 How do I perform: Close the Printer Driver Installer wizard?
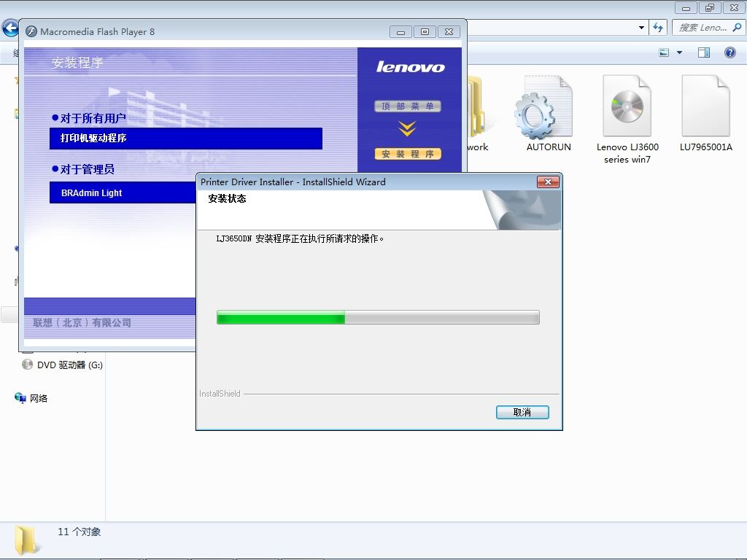click(x=548, y=182)
